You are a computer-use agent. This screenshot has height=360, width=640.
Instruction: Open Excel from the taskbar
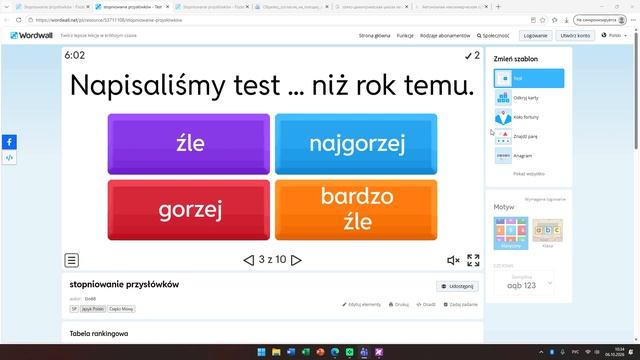coord(305,352)
